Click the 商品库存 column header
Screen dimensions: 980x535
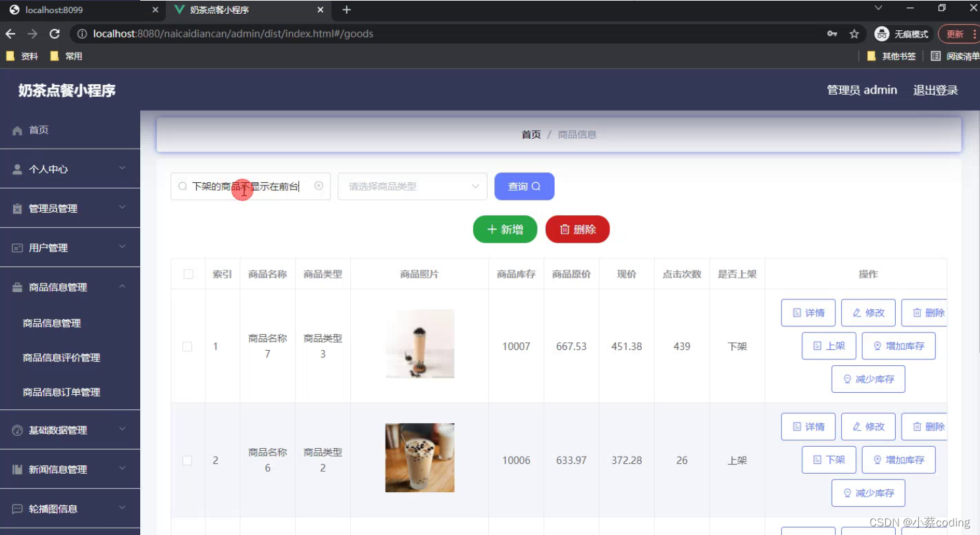(x=516, y=274)
